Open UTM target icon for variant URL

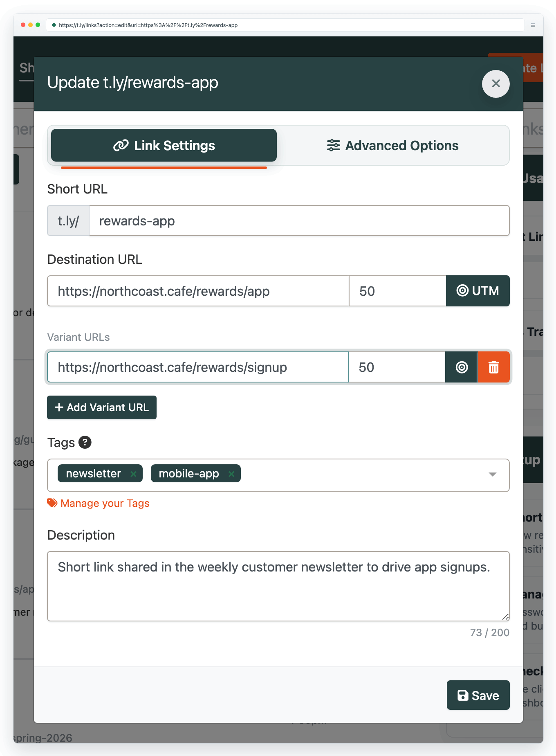pos(462,367)
